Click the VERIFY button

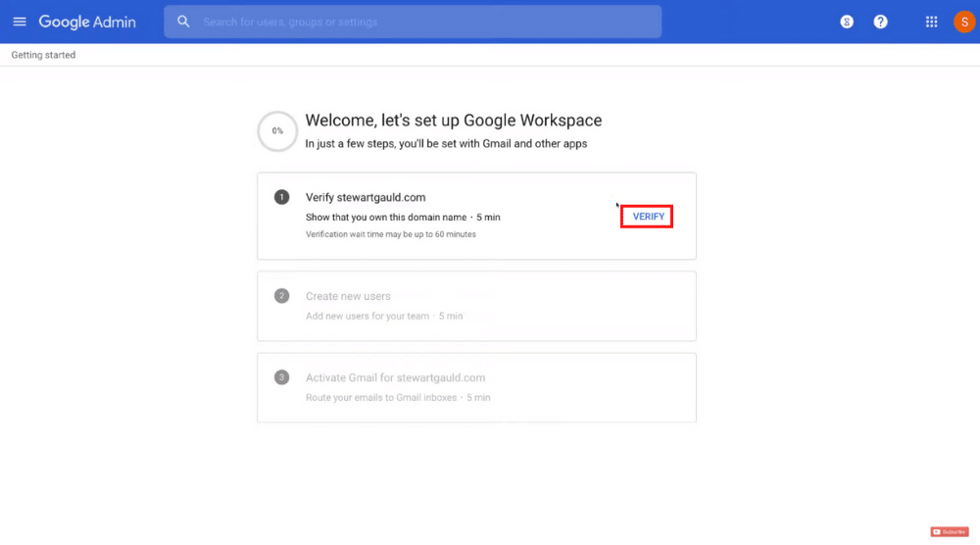pyautogui.click(x=648, y=217)
